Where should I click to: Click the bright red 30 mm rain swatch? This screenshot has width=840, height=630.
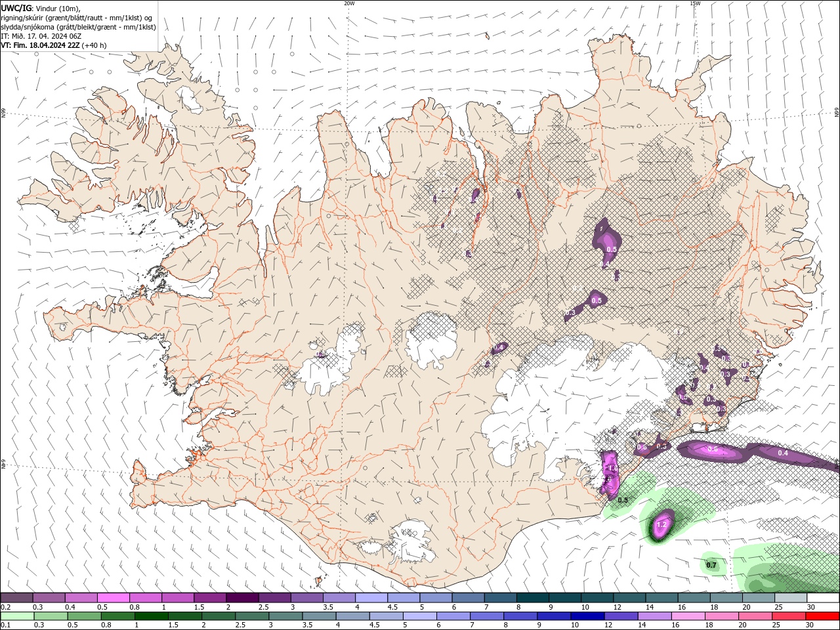(x=822, y=616)
